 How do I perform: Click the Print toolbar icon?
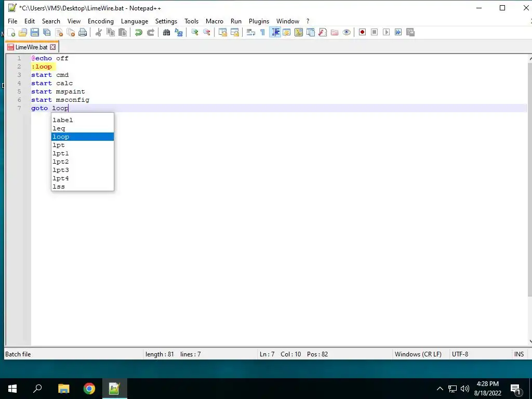point(83,33)
